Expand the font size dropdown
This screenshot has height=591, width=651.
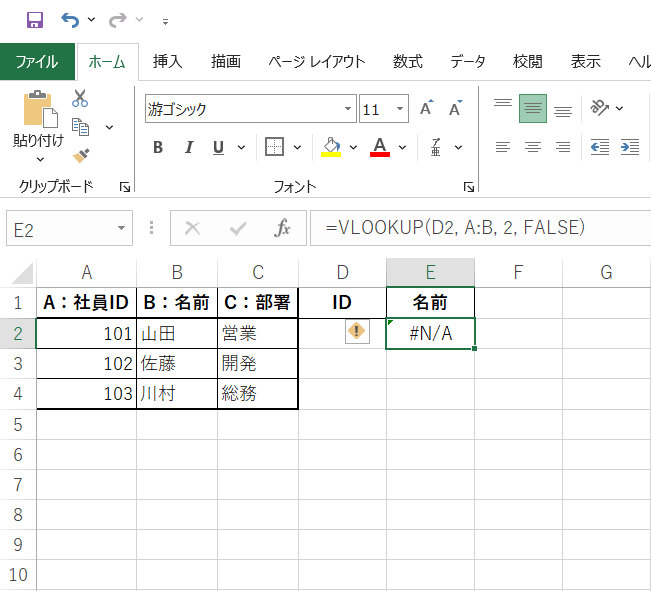400,109
